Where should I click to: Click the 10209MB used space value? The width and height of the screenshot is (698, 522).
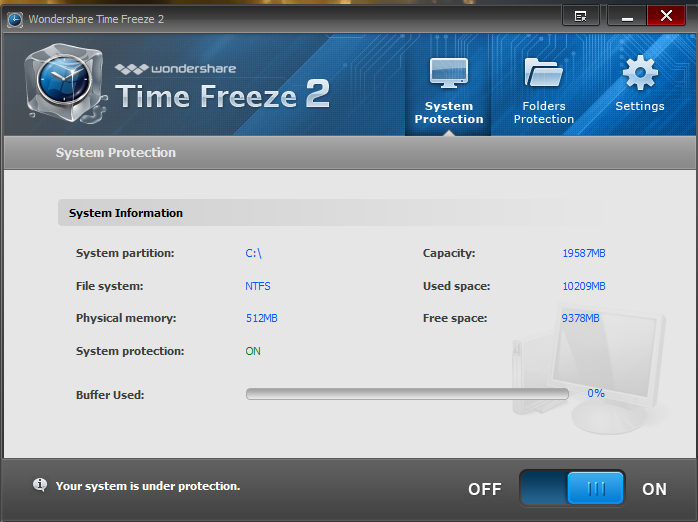point(584,286)
